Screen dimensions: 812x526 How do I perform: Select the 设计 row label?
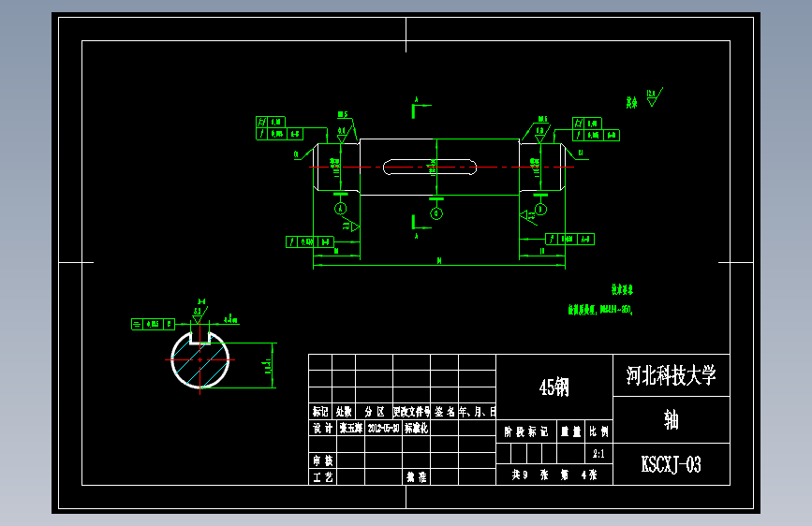tap(322, 428)
